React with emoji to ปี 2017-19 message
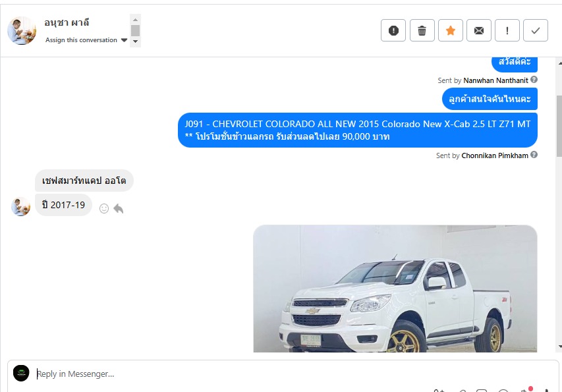562x392 pixels. pos(104,209)
